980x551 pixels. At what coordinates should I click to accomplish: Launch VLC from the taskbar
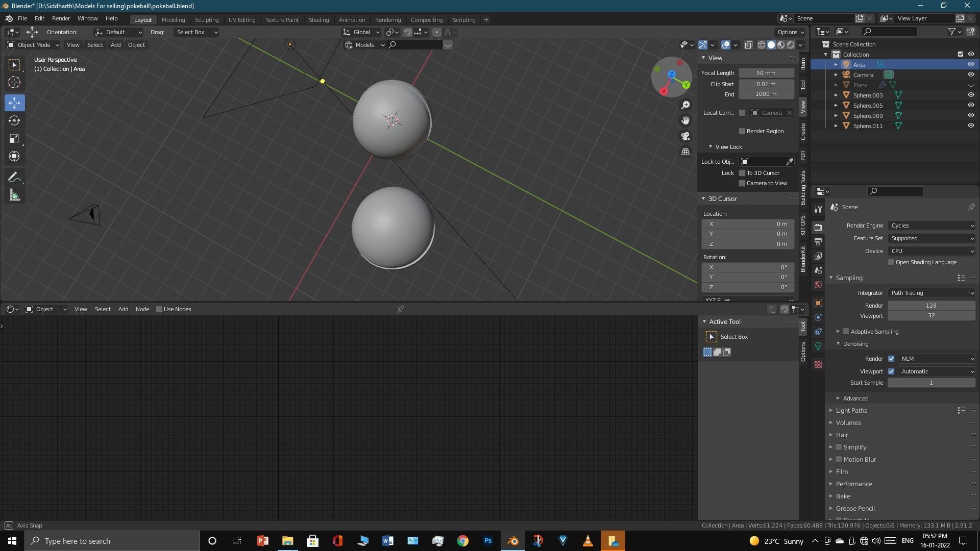pyautogui.click(x=587, y=541)
